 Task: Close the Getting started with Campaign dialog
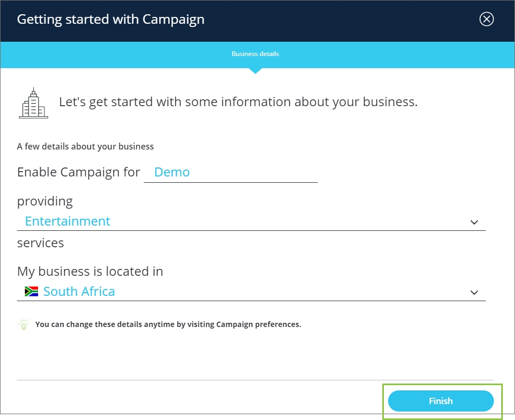tap(486, 20)
